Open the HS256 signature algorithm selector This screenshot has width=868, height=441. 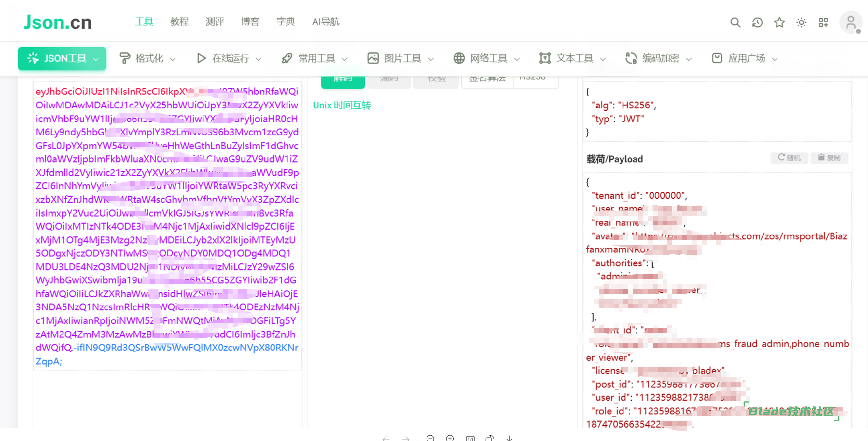tap(536, 82)
